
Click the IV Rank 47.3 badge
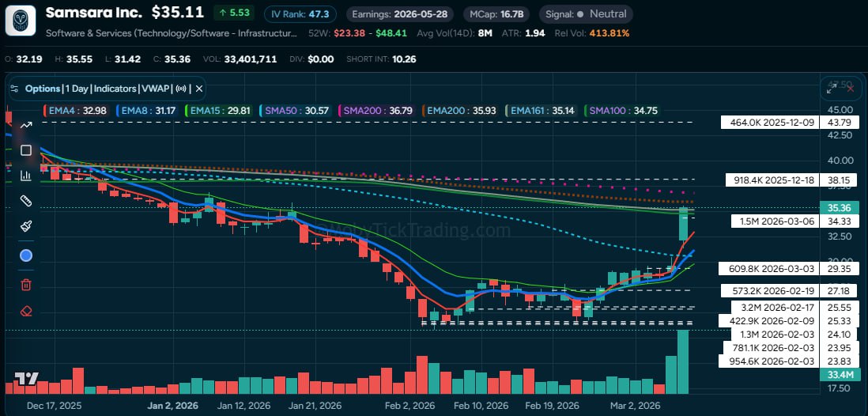click(x=300, y=13)
